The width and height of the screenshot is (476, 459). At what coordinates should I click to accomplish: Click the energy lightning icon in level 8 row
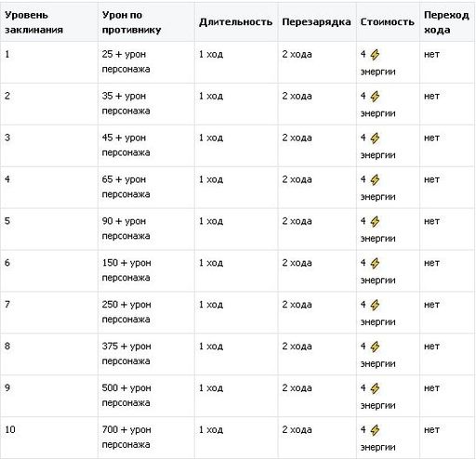(x=375, y=347)
